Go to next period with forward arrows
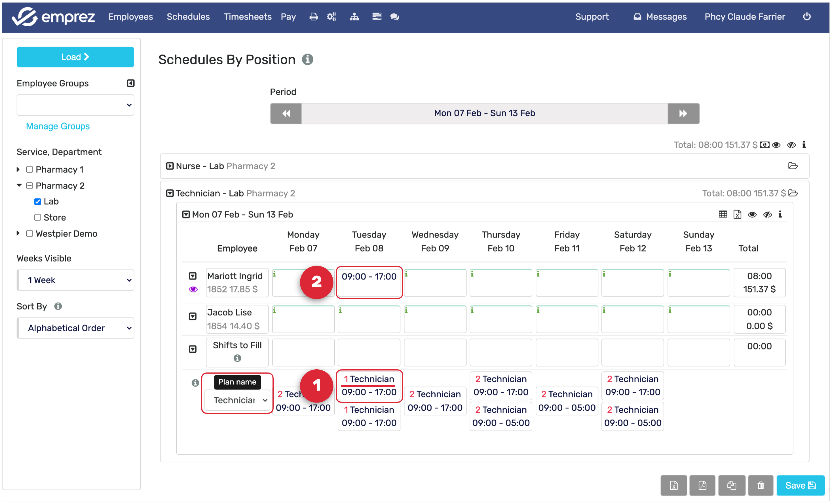Viewport: 832px width, 504px height. click(683, 113)
